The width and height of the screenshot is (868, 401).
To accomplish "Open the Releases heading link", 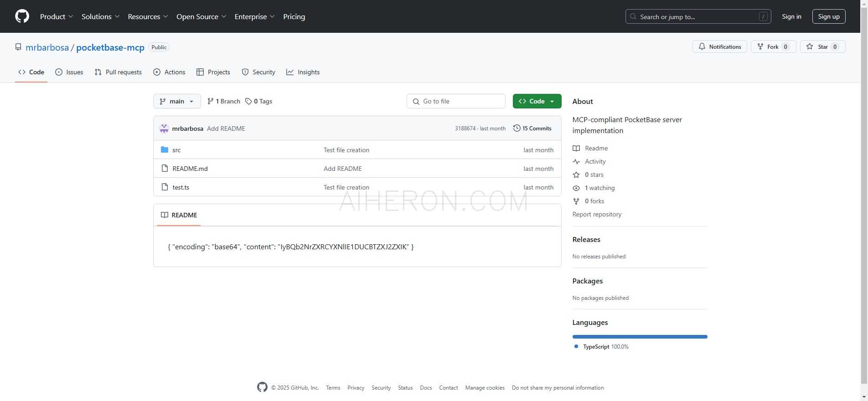I will (586, 240).
